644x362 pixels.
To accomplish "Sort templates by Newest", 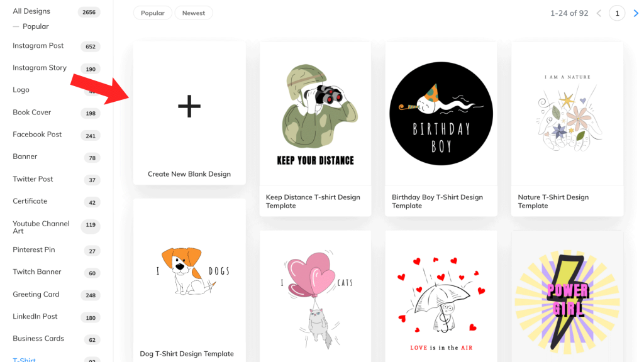I will 194,13.
